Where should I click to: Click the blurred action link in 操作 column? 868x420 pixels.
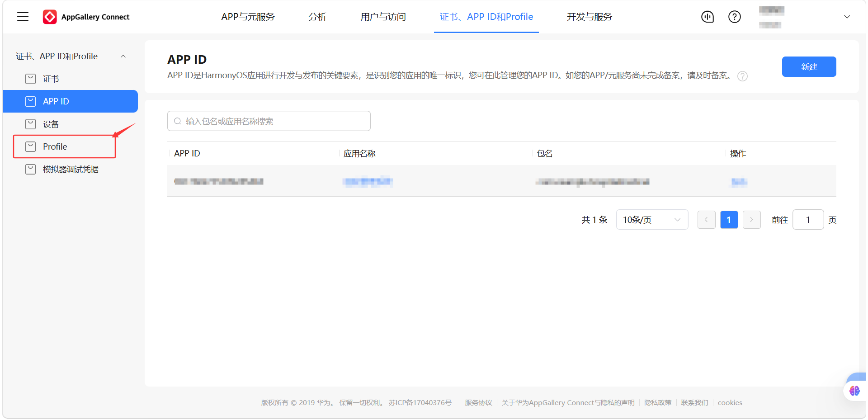pos(739,182)
